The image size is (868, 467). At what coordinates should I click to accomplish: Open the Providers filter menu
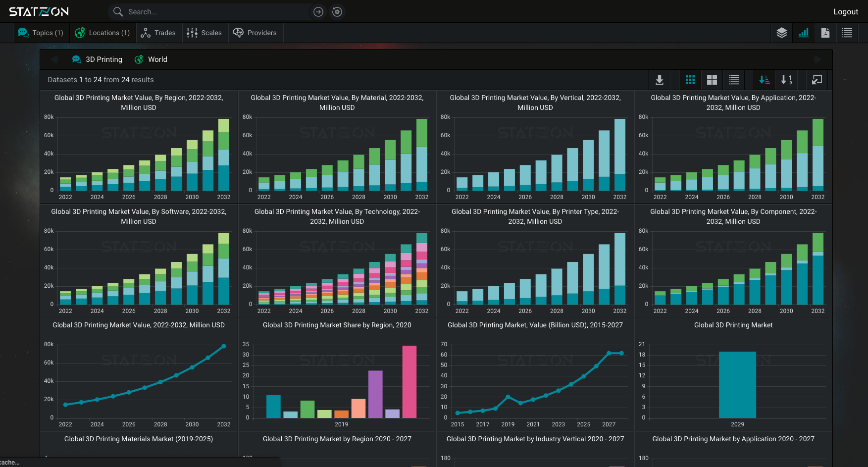255,33
